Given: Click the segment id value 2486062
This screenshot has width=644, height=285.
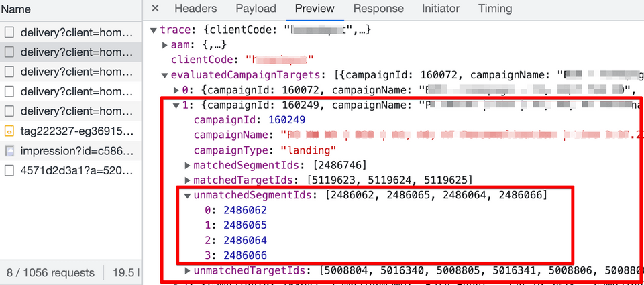Looking at the screenshot, I should pyautogui.click(x=246, y=211).
